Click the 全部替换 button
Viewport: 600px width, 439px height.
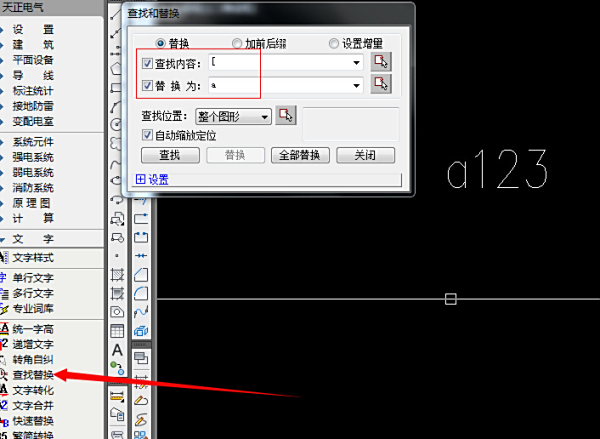(x=300, y=155)
